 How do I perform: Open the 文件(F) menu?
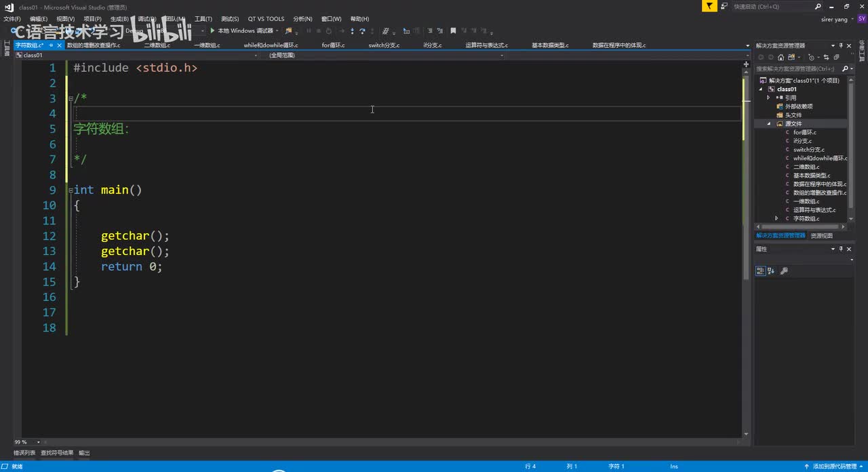(12, 19)
